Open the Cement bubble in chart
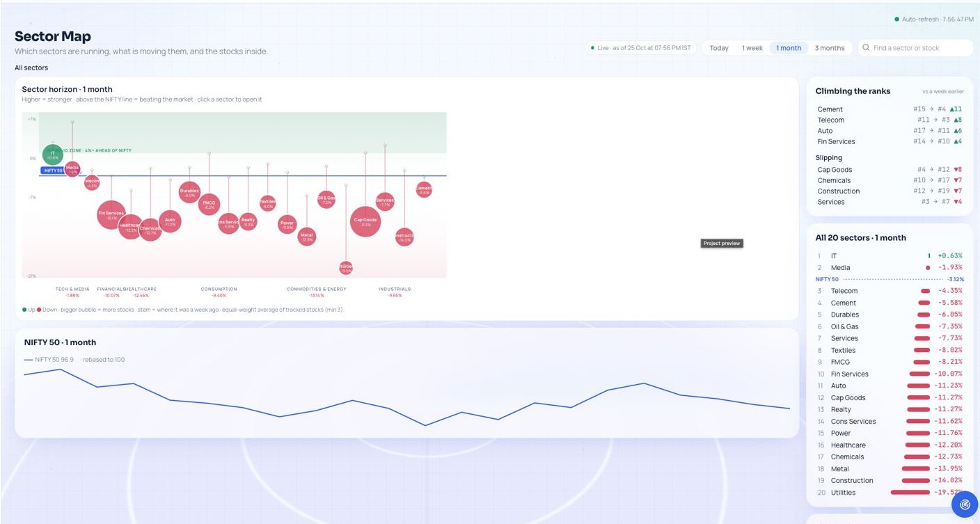Screen dimensions: 980x524 424,189
